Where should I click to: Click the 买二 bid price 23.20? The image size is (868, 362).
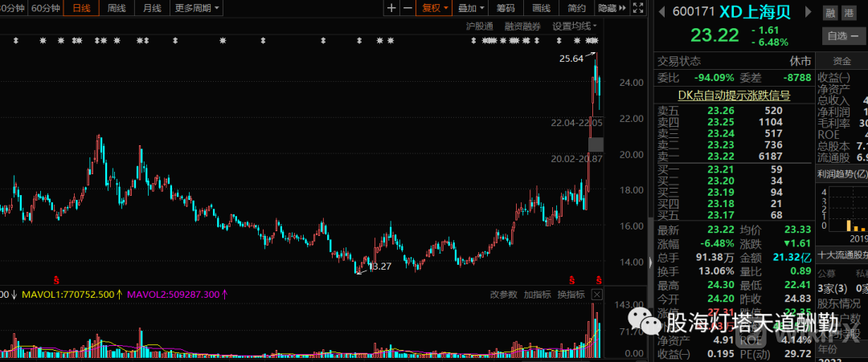[x=721, y=181]
